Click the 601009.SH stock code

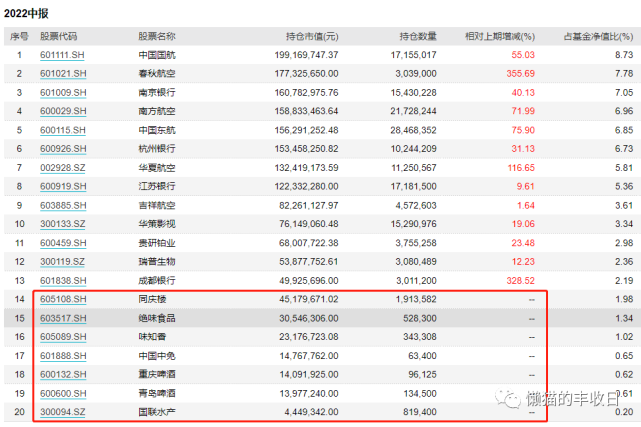click(63, 92)
